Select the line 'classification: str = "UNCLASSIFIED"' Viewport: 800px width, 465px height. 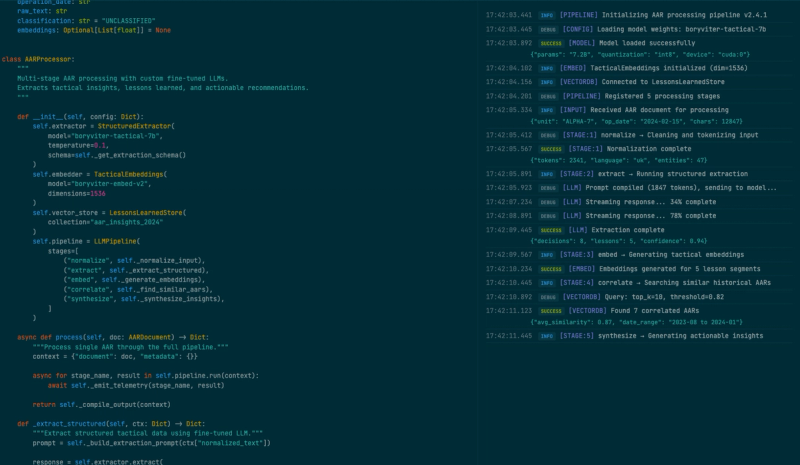coord(86,21)
